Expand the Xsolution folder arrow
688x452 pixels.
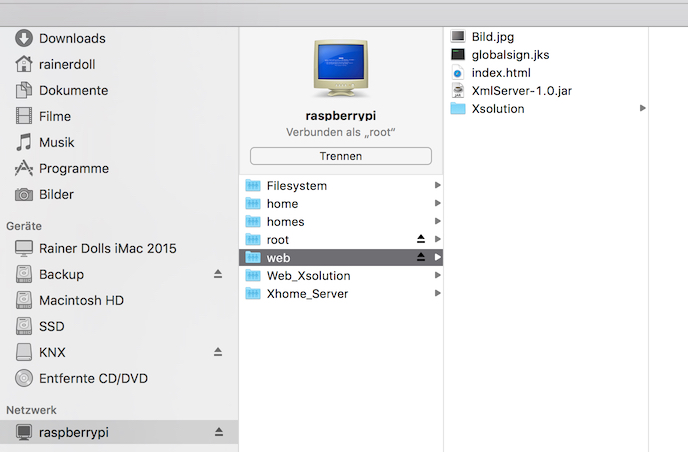642,108
